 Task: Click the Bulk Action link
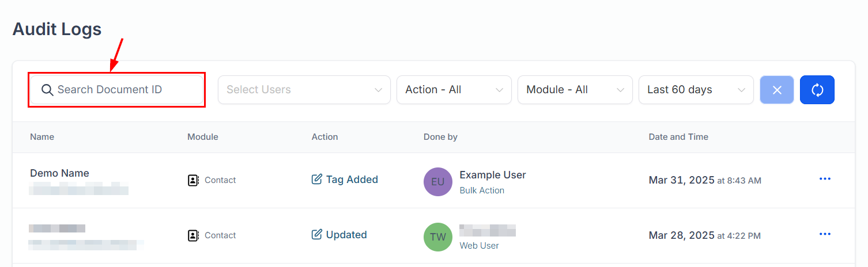pos(482,190)
